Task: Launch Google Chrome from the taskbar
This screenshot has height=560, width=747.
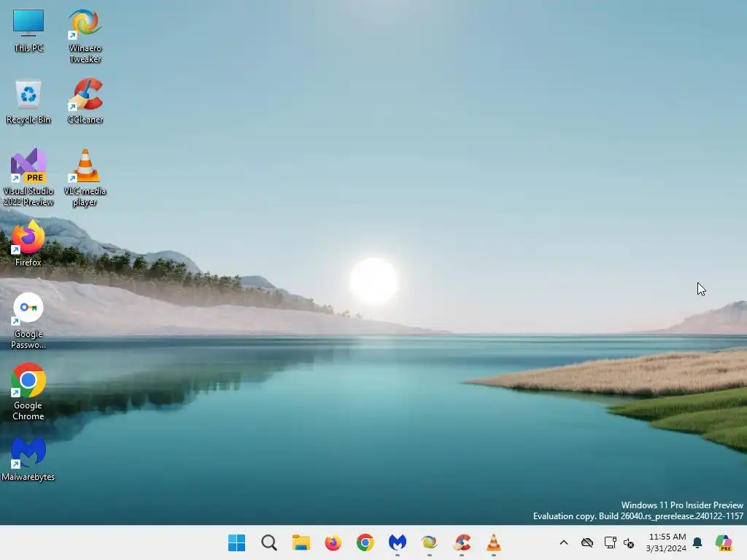Action: coord(365,542)
